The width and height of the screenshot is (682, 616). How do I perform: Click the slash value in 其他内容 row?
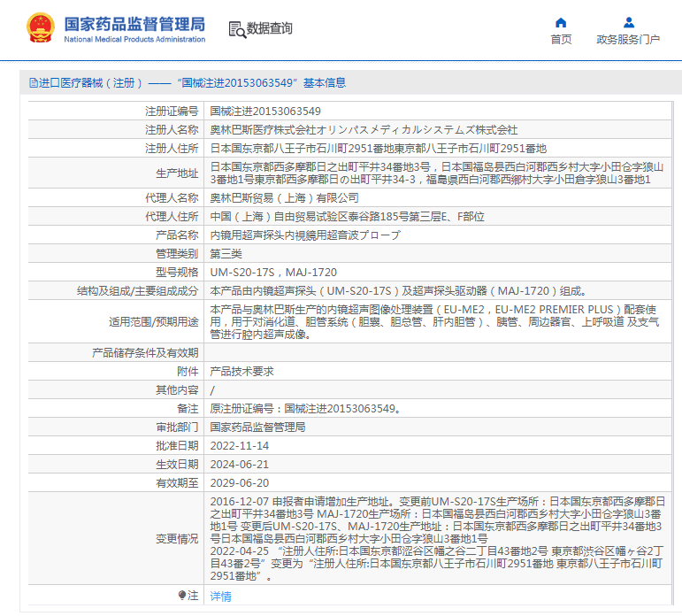[212, 390]
